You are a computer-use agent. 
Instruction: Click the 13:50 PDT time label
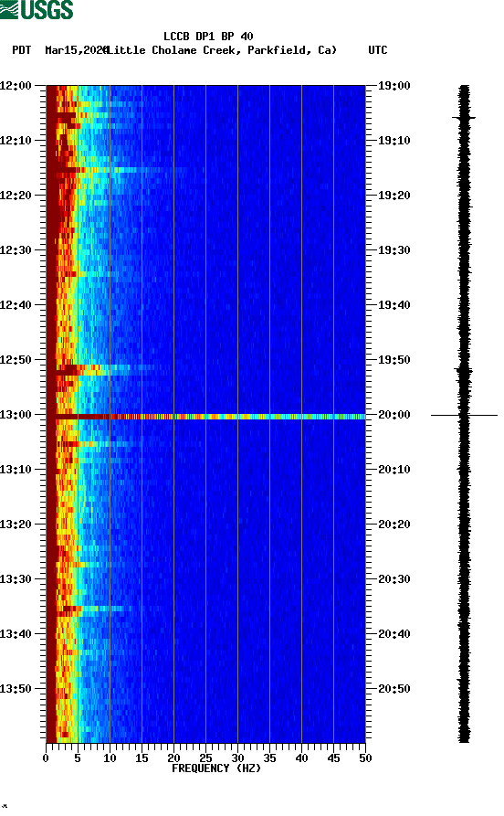[16, 688]
